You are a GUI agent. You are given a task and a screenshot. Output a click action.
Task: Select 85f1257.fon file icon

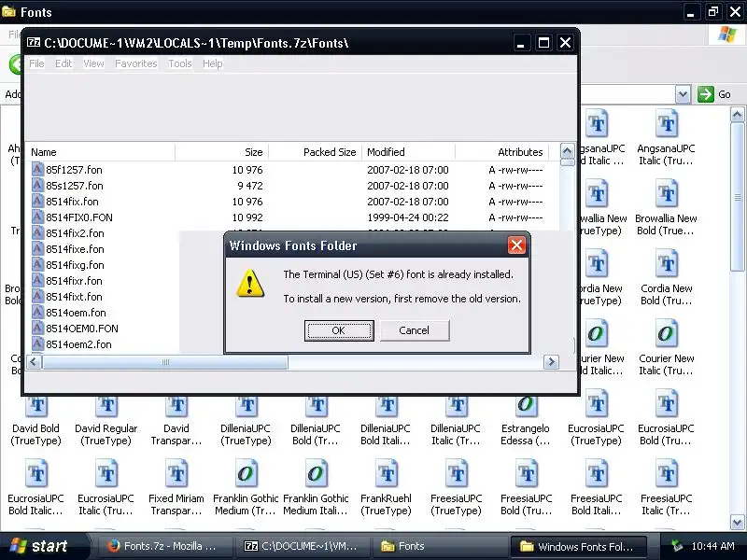tap(38, 170)
